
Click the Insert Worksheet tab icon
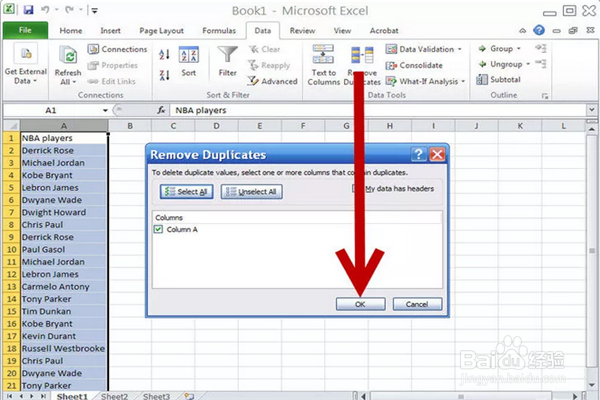189,396
